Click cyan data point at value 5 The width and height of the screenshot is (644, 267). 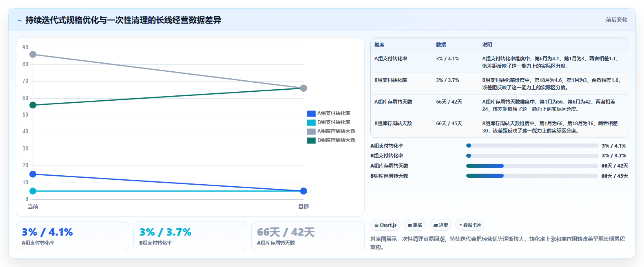33,191
